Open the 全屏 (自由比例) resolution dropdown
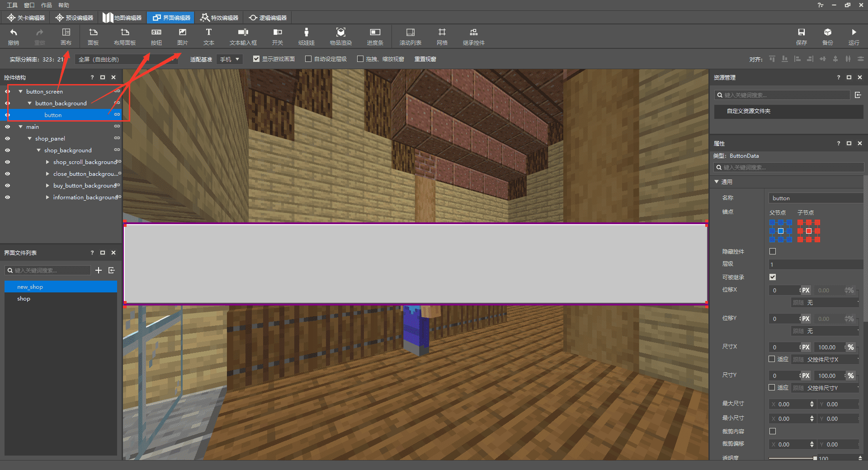 (x=127, y=59)
